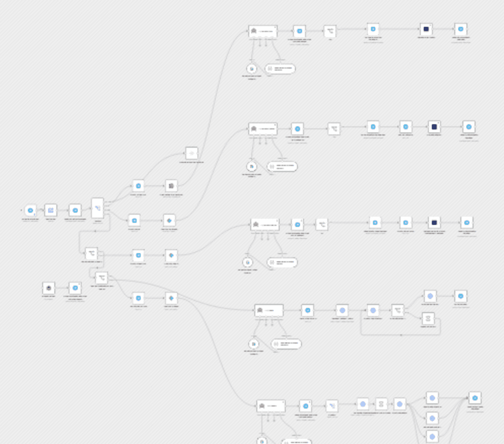This screenshot has height=444, width=504.
Task: Click the faded disabled node with gray arrow icon
Action: coord(191,153)
